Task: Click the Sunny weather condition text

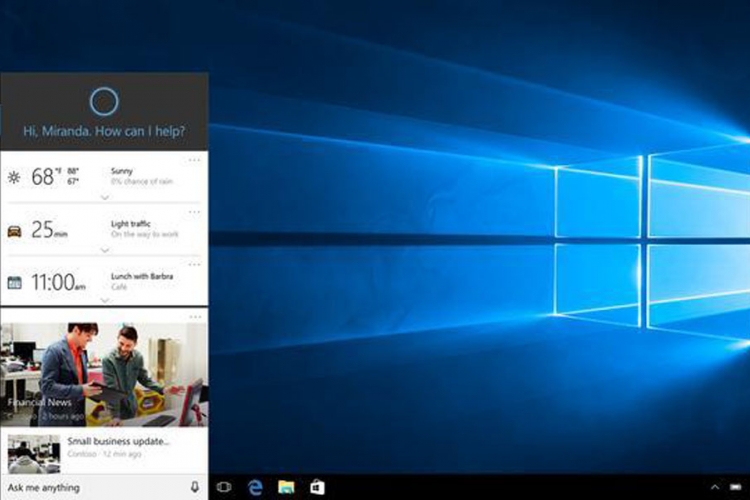Action: point(121,171)
